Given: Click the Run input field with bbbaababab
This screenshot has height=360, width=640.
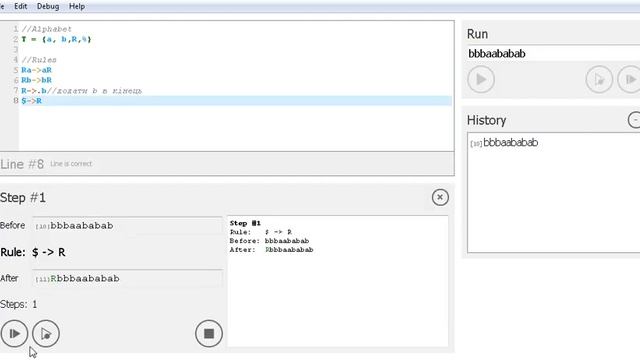Looking at the screenshot, I should [x=553, y=53].
